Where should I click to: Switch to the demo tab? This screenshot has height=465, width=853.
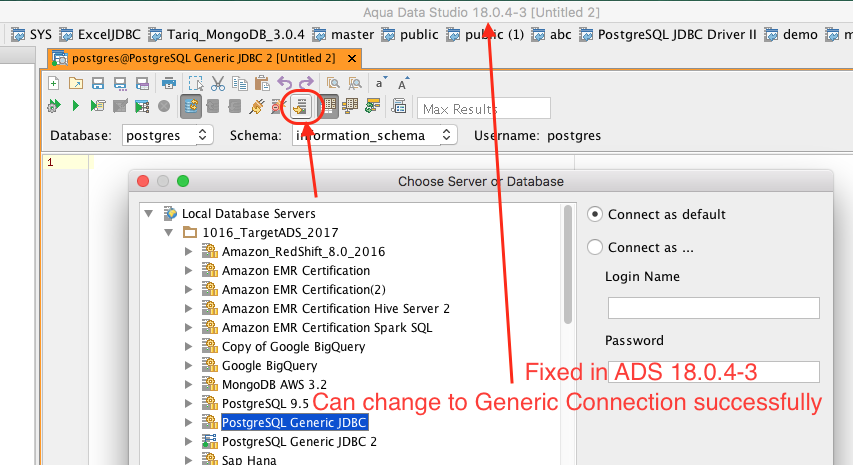pos(791,35)
